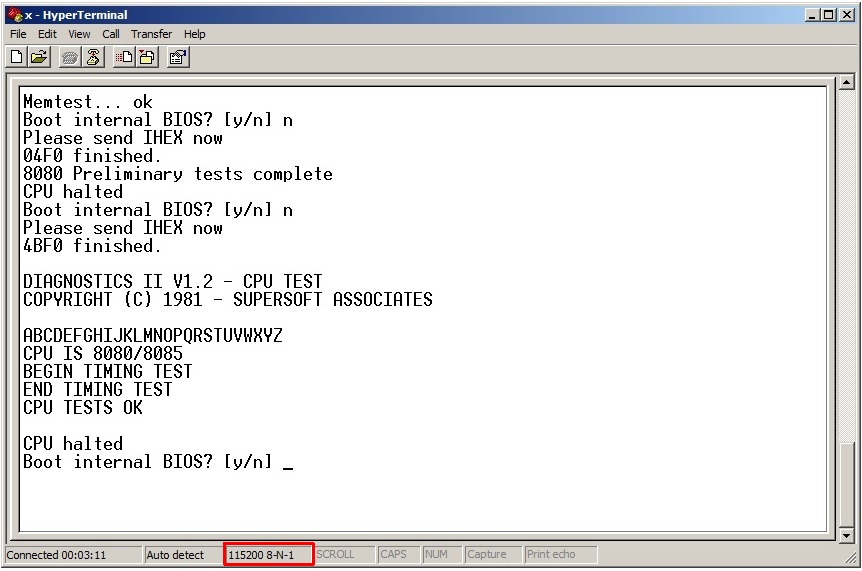Click the 'Connected 00:03:11' status field

(x=73, y=555)
